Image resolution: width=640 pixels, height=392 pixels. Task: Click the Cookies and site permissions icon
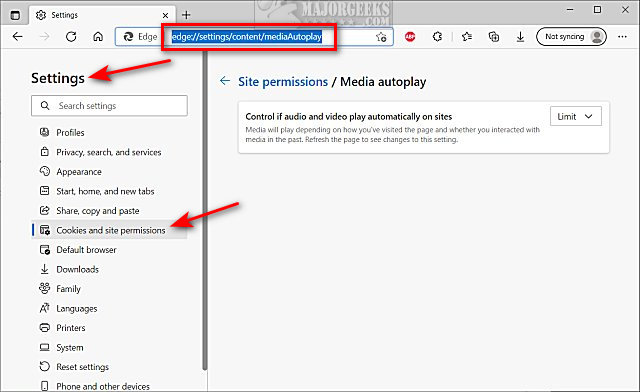coord(45,230)
